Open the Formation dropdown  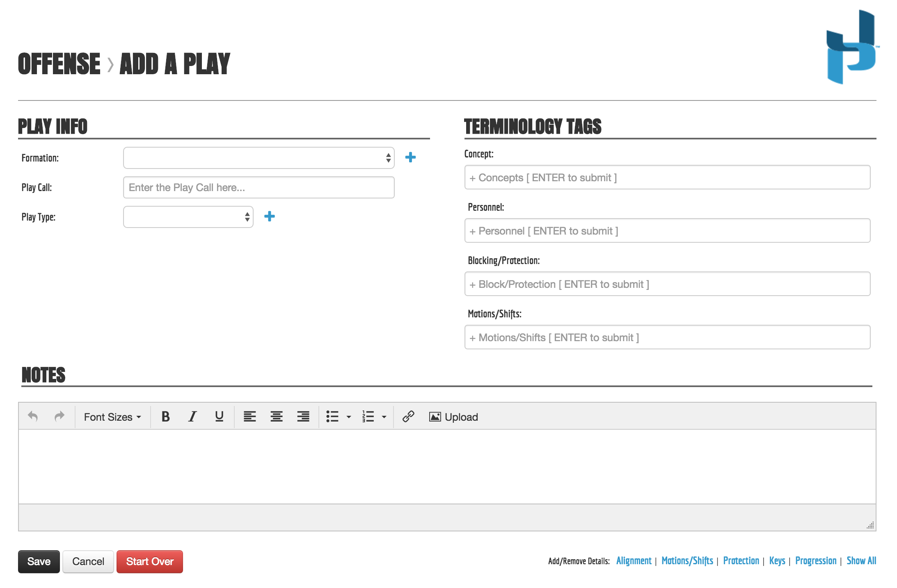pos(259,158)
